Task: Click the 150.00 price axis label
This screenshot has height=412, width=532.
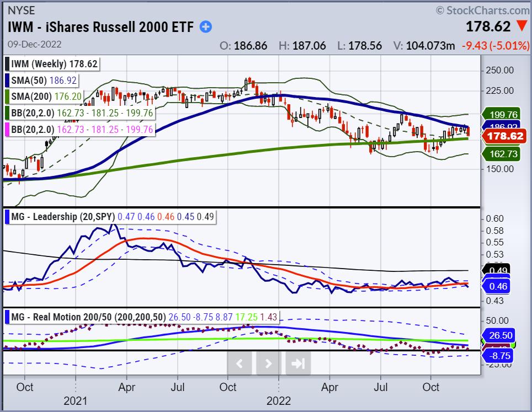Action: click(x=499, y=169)
